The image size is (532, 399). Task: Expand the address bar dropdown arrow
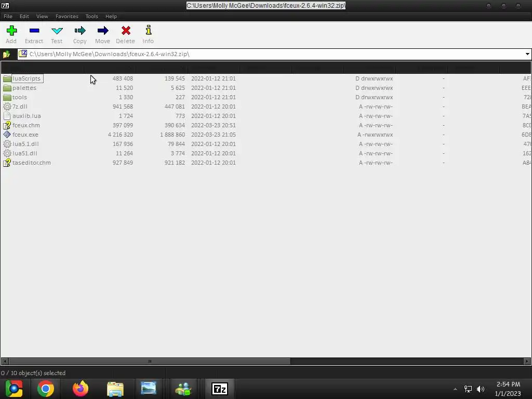coord(527,54)
